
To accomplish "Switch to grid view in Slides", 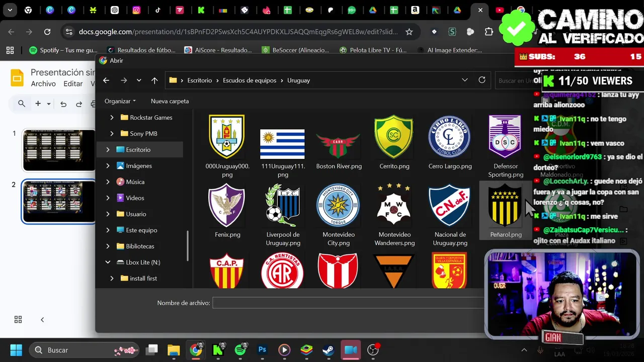I will pyautogui.click(x=18, y=320).
